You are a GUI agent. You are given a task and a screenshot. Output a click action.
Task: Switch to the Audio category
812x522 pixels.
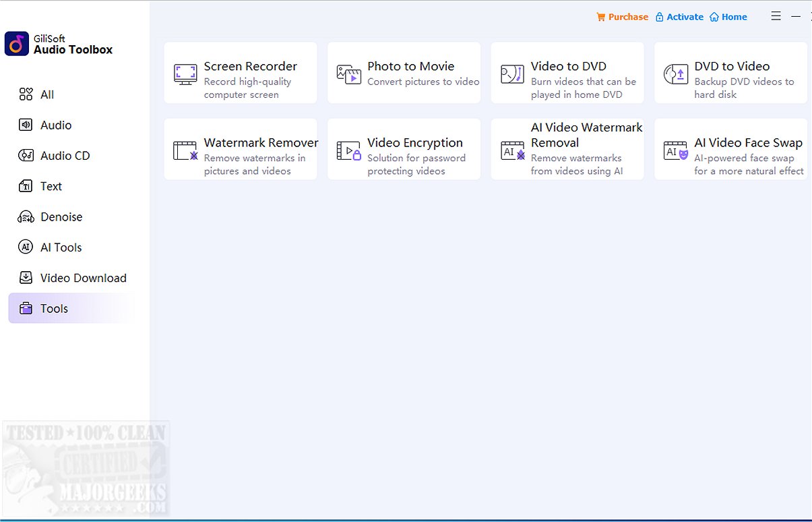(56, 125)
